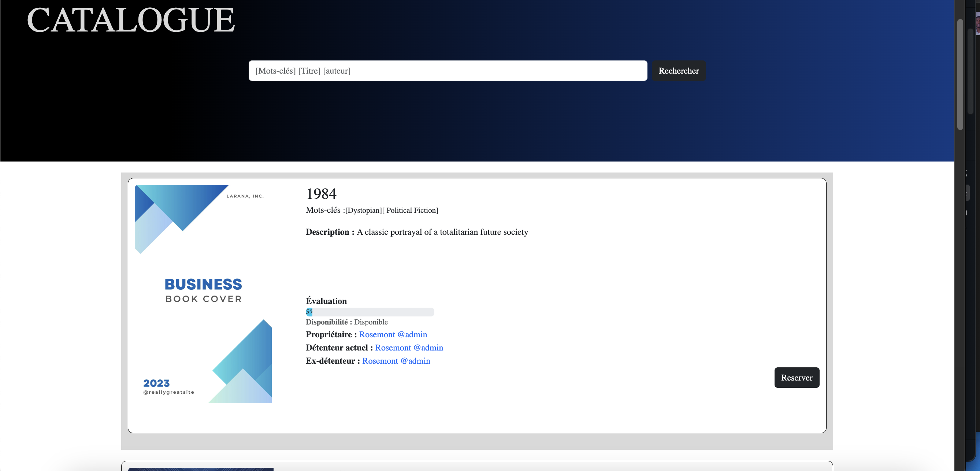Image resolution: width=980 pixels, height=471 pixels.
Task: Select the Dystopian keyword tag
Action: click(x=363, y=210)
